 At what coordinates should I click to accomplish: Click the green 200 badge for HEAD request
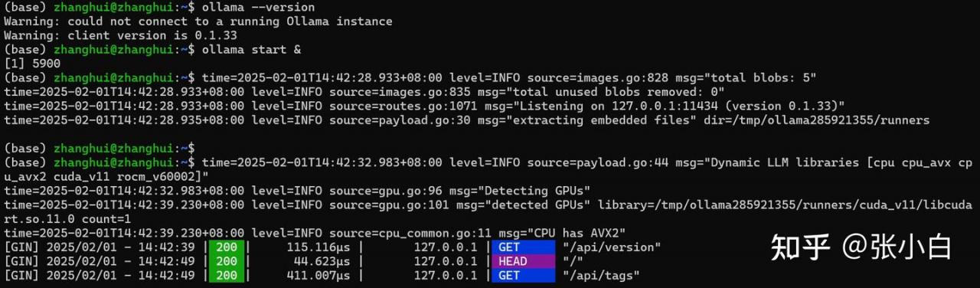pyautogui.click(x=228, y=261)
